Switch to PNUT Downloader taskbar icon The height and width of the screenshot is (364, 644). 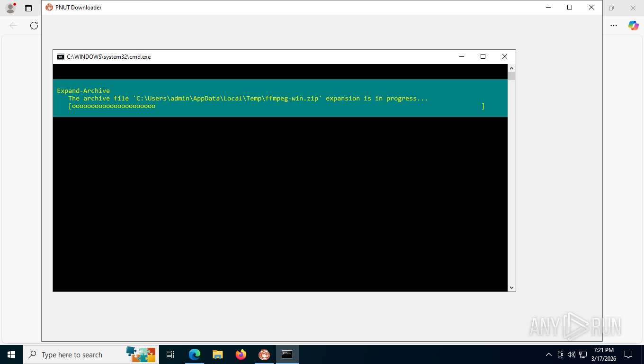264,355
